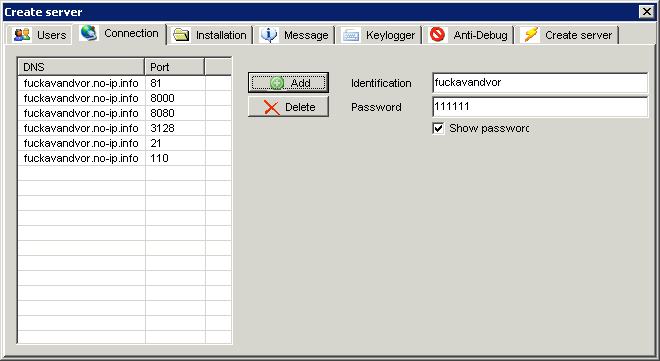Uncheck the Show password checkbox

438,128
